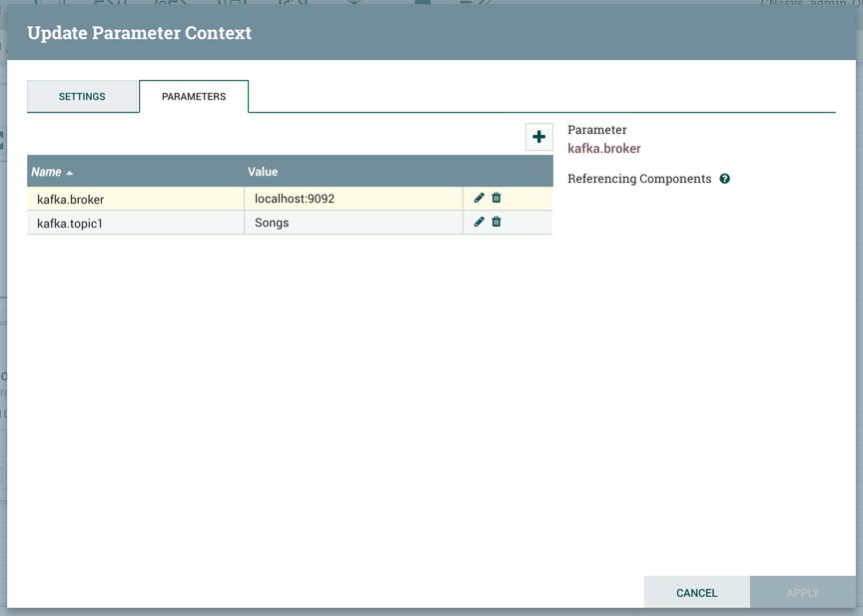The width and height of the screenshot is (863, 616).
Task: Click the Name column header
Action: click(46, 171)
